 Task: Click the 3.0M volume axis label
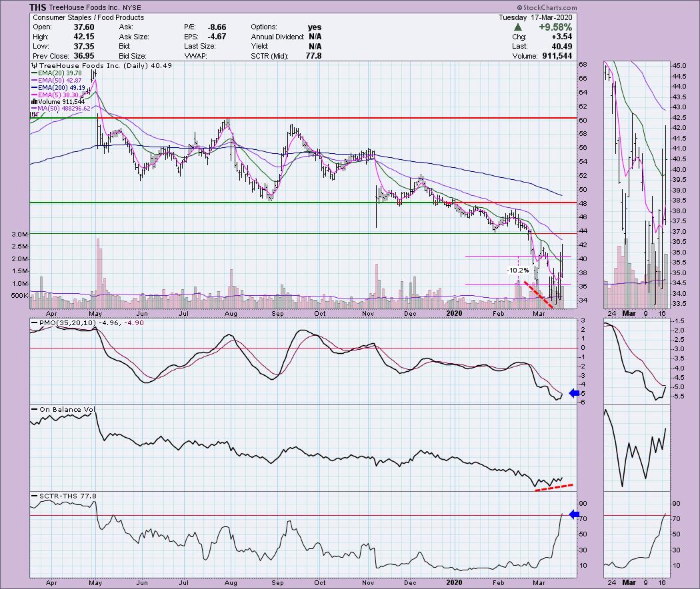pyautogui.click(x=21, y=235)
